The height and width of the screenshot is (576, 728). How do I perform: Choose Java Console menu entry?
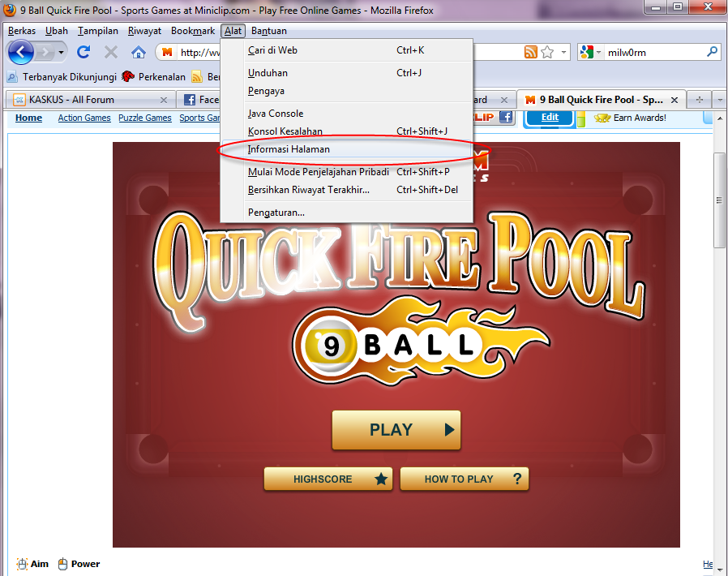click(346, 114)
